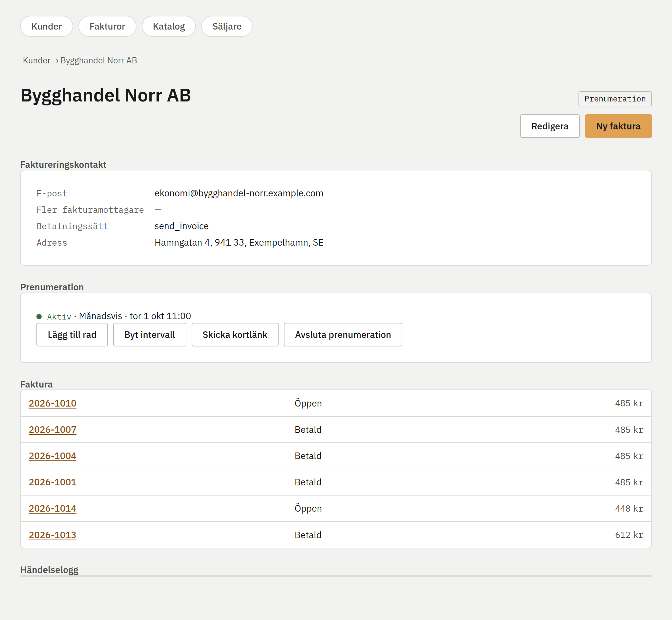Viewport: 672px width, 620px height.
Task: Click the 612 kr amount
Action: click(x=629, y=535)
